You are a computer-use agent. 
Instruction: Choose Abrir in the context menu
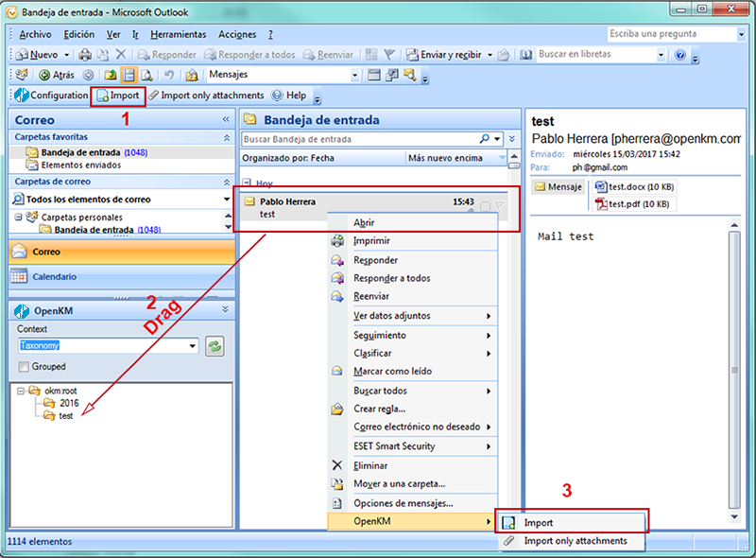413,222
